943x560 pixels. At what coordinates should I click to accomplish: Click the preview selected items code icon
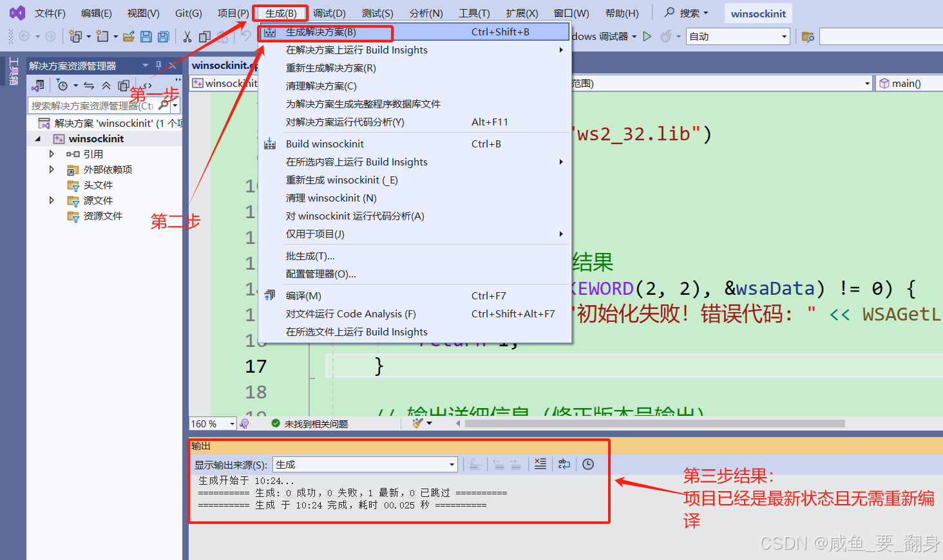148,85
